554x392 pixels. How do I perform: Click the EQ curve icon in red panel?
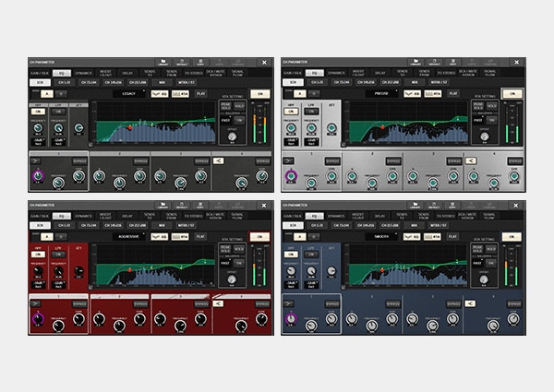point(161,237)
